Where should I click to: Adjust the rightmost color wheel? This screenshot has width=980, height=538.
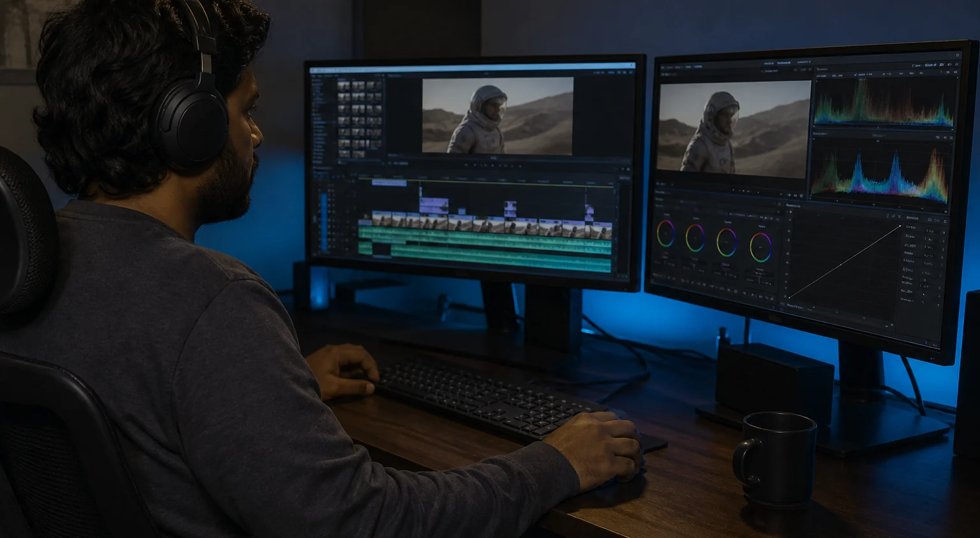761,247
